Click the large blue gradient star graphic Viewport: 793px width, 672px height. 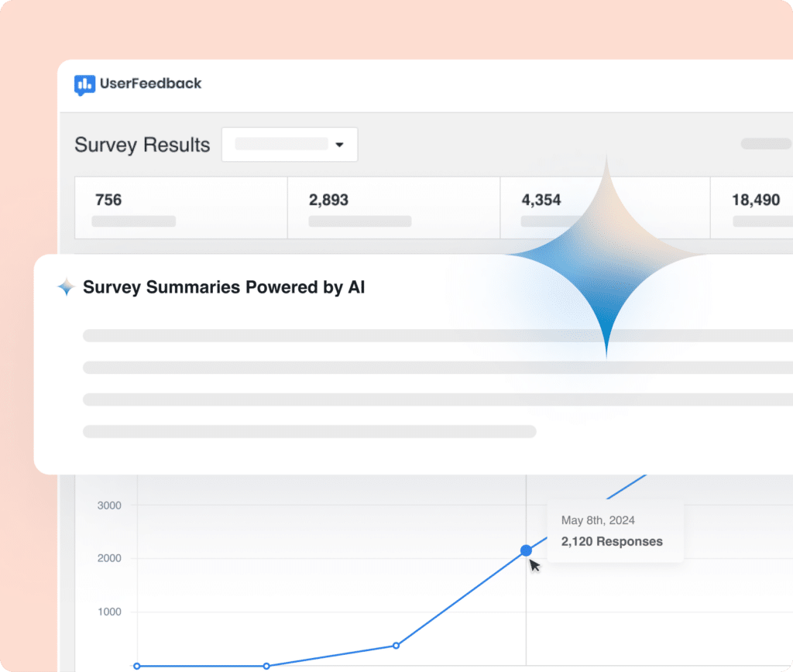pos(606,257)
